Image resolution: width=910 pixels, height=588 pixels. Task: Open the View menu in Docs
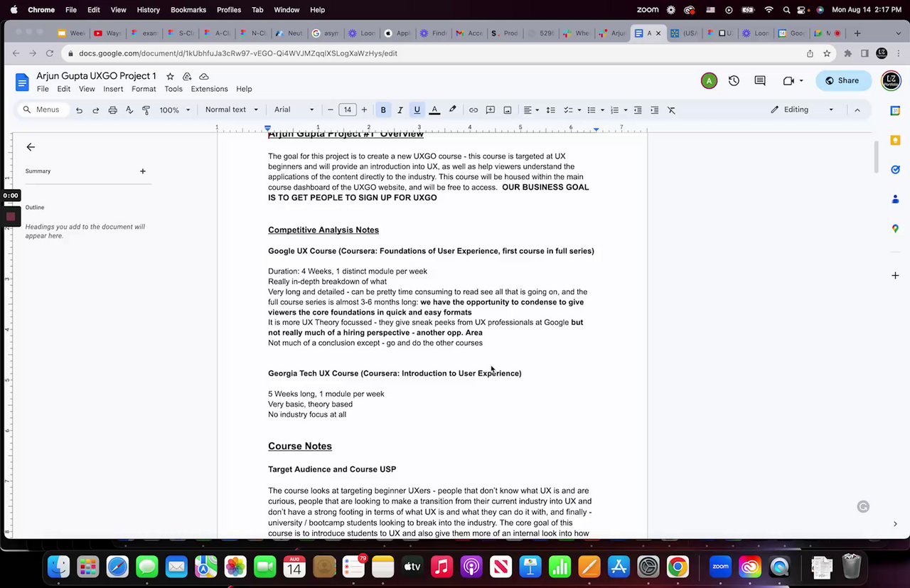point(87,89)
